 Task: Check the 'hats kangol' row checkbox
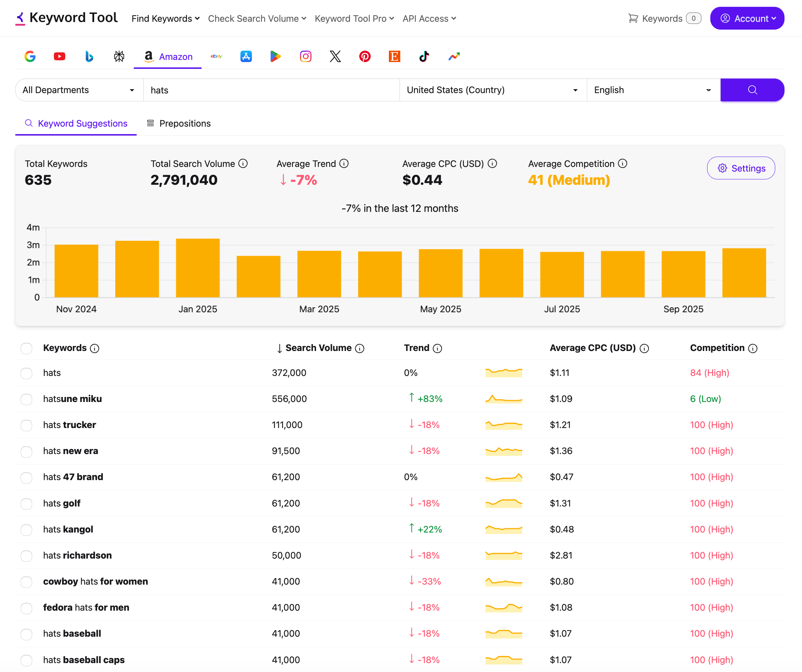[26, 530]
